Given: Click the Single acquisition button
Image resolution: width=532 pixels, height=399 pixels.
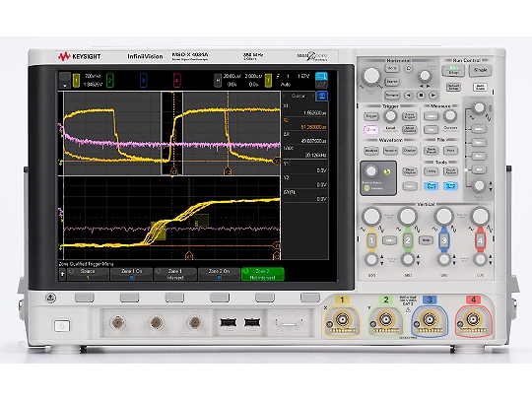Looking at the screenshot, I should click(481, 70).
